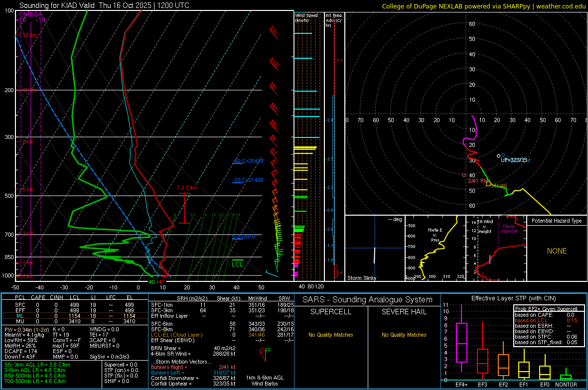Click the SFC-1km shear row label
The width and height of the screenshot is (588, 390).
[x=161, y=305]
